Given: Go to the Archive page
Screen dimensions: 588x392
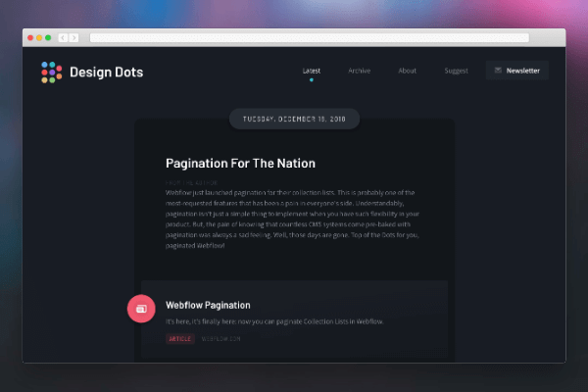Looking at the screenshot, I should pyautogui.click(x=359, y=71).
